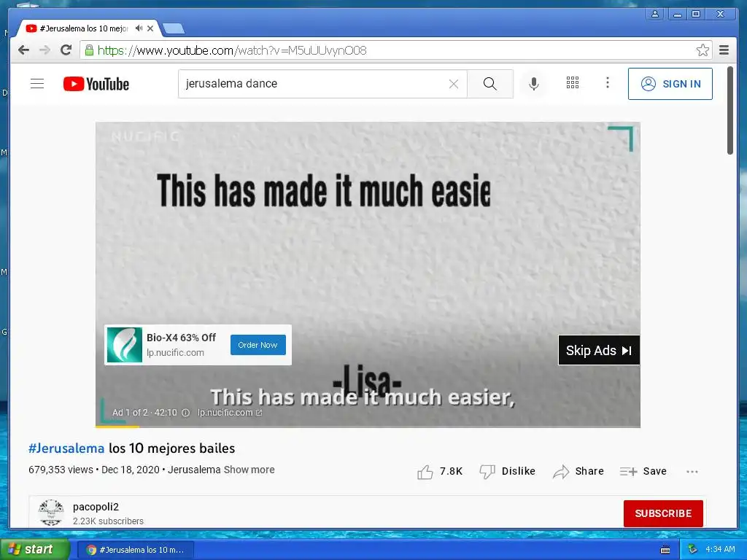Click the #Jerusalema hashtag link
The height and width of the screenshot is (560, 747).
66,448
